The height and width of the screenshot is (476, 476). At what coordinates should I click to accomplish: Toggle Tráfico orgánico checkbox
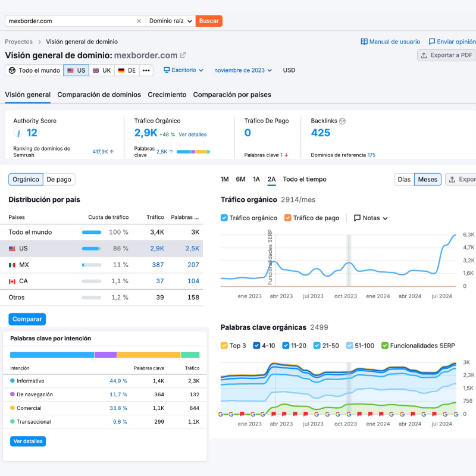click(x=224, y=218)
